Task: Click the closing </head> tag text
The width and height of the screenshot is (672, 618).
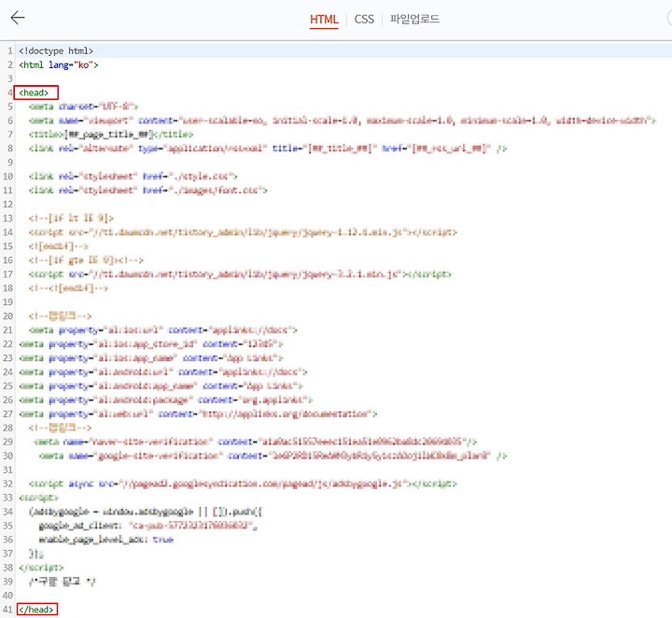Action: [36, 610]
